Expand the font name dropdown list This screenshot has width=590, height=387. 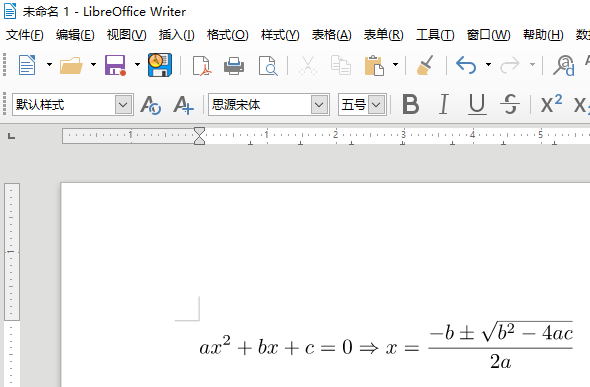[319, 105]
